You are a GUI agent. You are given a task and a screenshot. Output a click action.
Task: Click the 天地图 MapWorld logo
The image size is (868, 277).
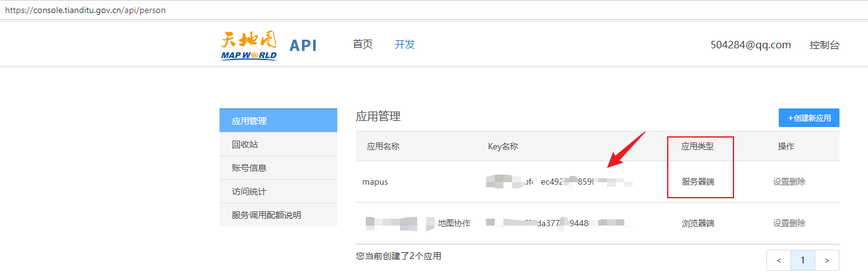point(249,45)
